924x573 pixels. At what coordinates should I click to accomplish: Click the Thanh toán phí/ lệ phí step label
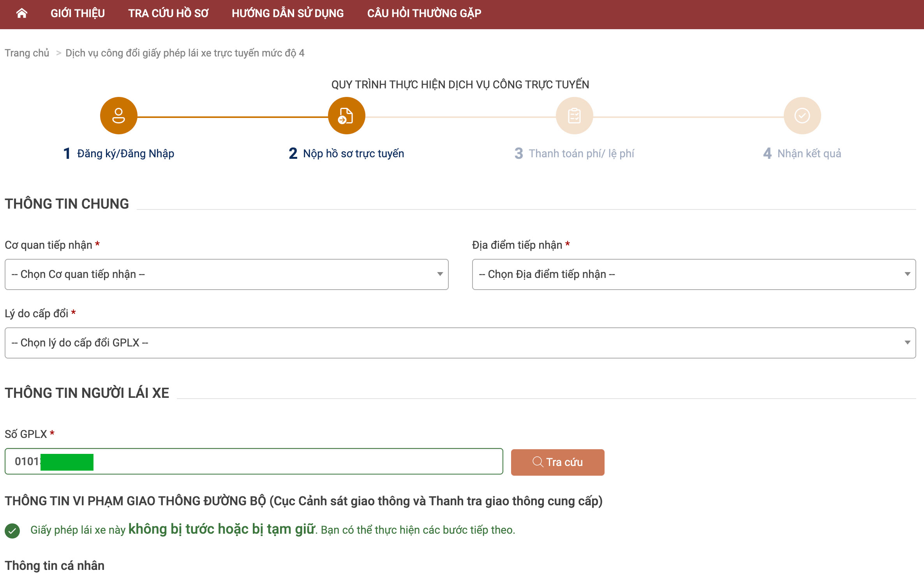(x=581, y=153)
